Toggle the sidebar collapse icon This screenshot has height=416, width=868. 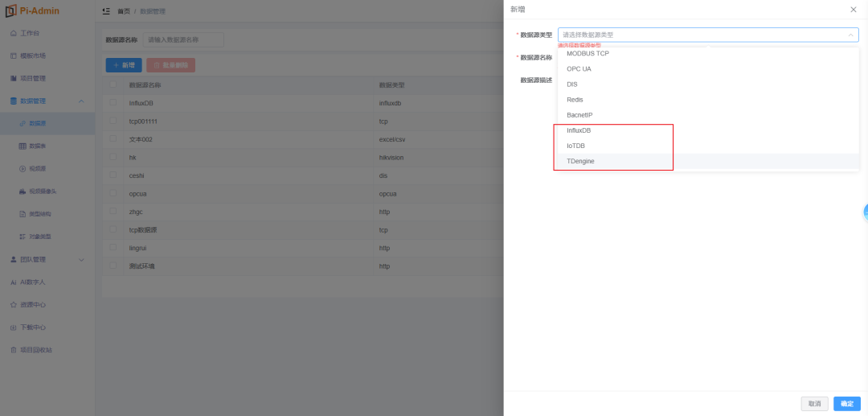click(x=106, y=11)
